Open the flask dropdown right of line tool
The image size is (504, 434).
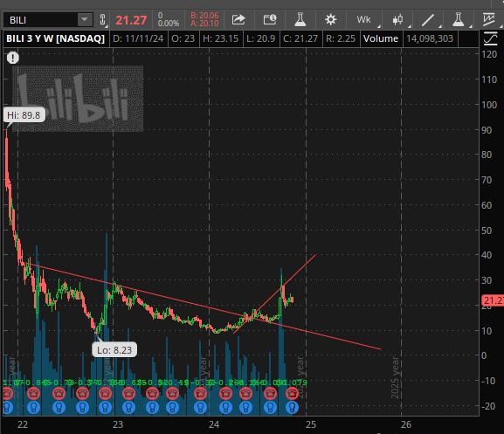458,19
